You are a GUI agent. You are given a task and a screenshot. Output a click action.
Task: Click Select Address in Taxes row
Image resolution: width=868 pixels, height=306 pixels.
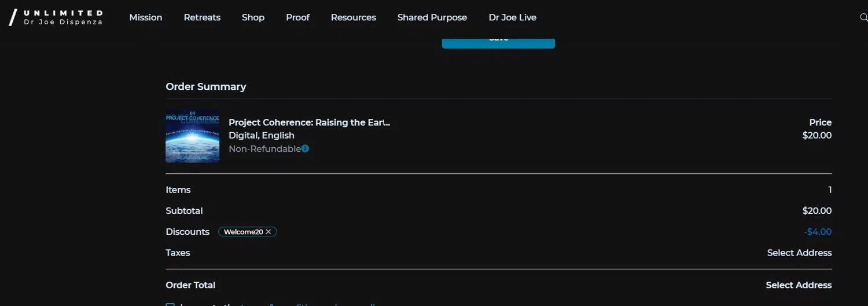800,253
